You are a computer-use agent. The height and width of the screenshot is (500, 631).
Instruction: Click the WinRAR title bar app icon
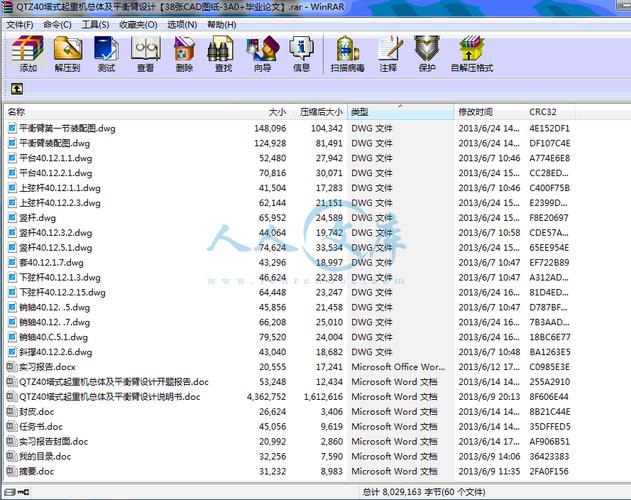point(7,6)
